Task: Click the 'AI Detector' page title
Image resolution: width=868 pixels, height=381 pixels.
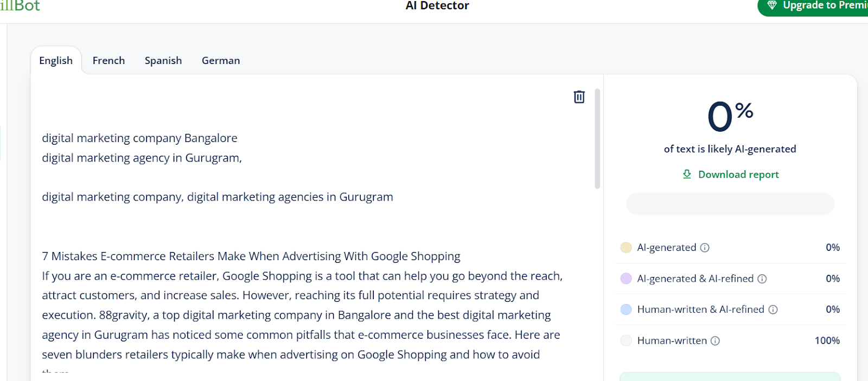Action: (x=437, y=6)
